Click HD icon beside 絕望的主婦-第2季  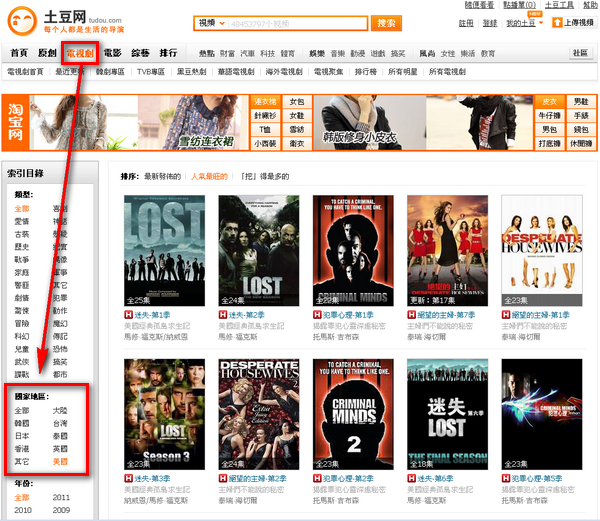(223, 479)
